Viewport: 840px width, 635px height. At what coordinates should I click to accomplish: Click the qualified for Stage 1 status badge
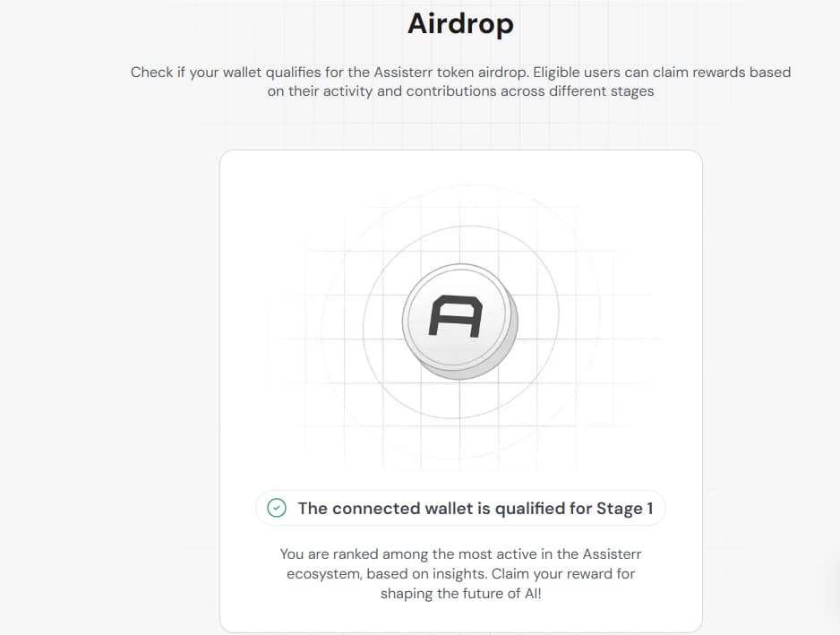click(460, 508)
